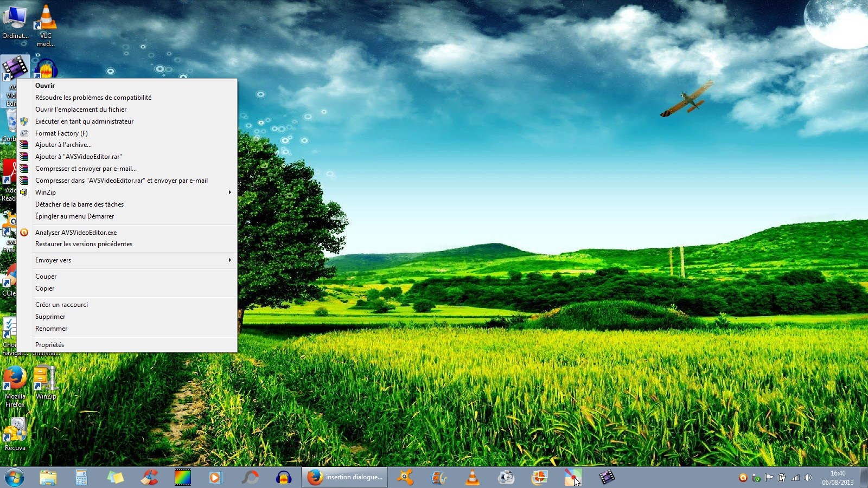Select Ajouter à l'archive...
Viewport: 868px width, 488px height.
point(127,145)
